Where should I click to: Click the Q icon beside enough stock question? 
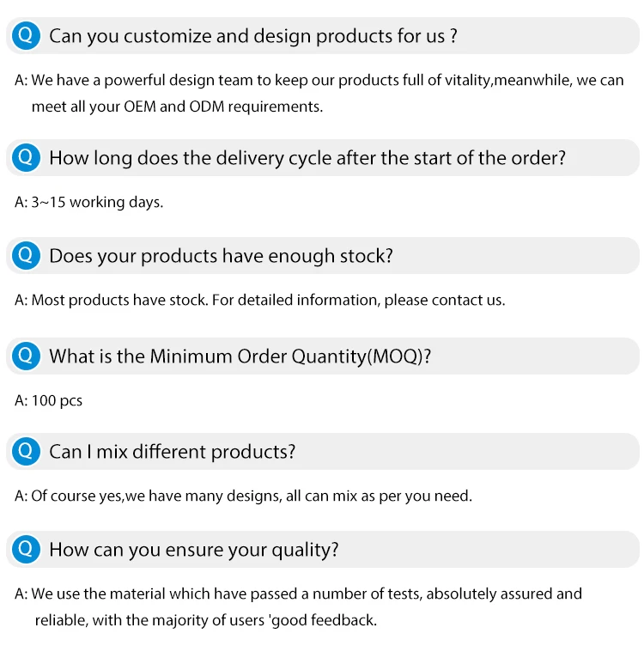tap(26, 255)
